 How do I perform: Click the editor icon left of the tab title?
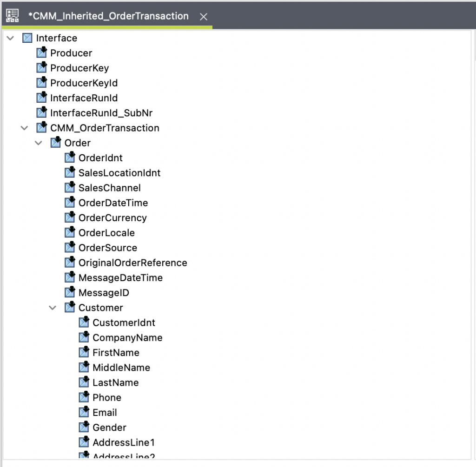(13, 16)
